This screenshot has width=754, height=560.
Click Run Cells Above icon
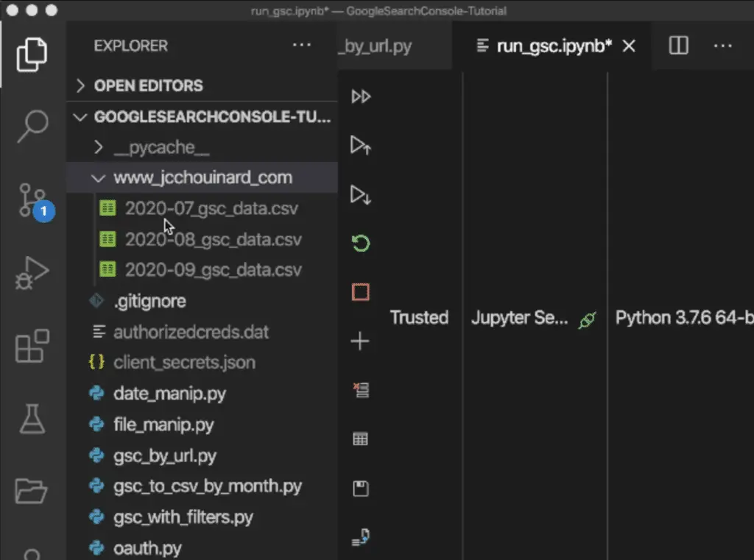pyautogui.click(x=361, y=145)
